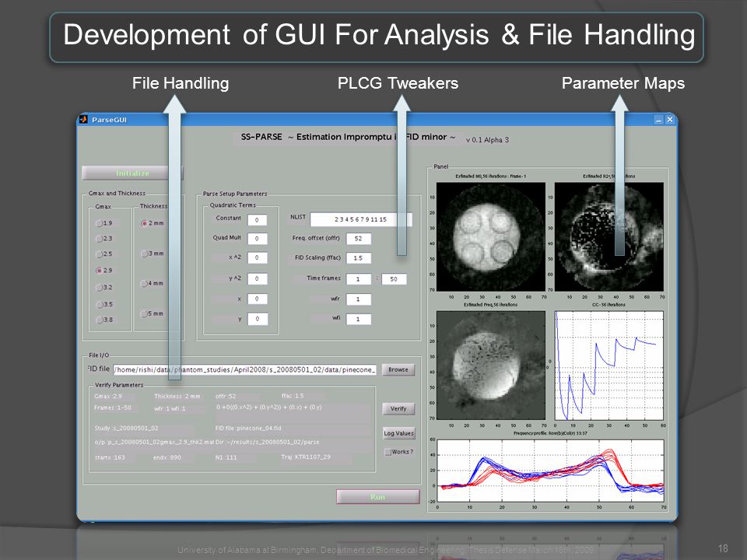This screenshot has width=747, height=560.
Task: Click the Gmax :2.9 verify text
Action: pos(108,396)
